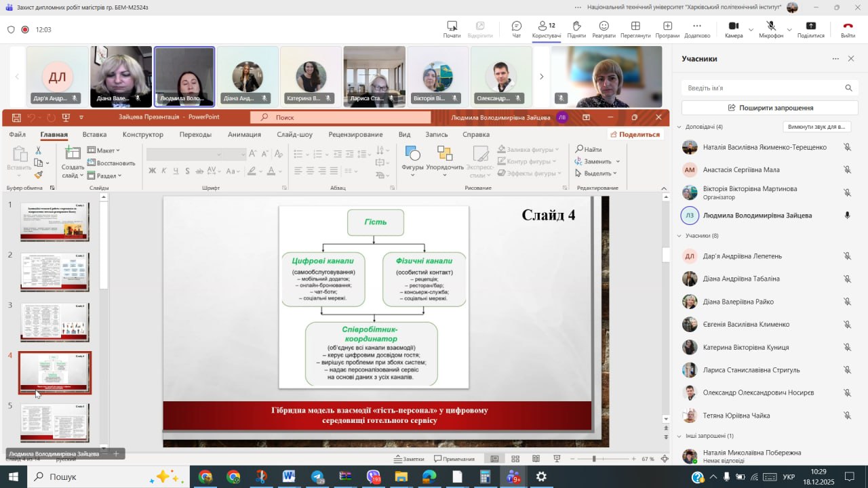
Task: Open PowerPoint Фигуры shapes gallery
Action: 412,153
